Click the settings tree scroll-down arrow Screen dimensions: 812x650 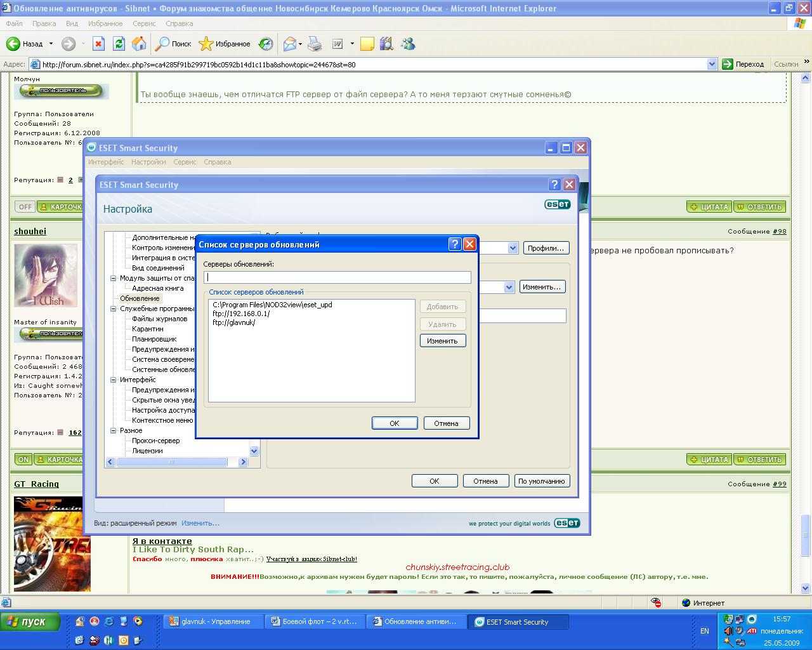click(x=254, y=451)
